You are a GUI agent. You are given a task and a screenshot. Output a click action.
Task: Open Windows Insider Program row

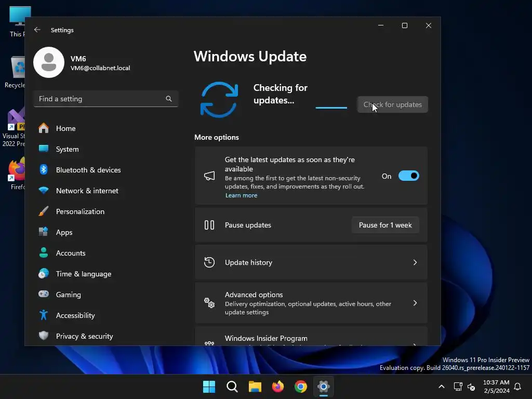coord(311,337)
